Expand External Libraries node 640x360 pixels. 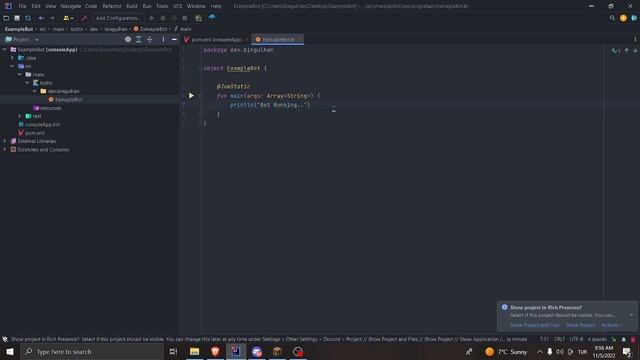(x=5, y=141)
